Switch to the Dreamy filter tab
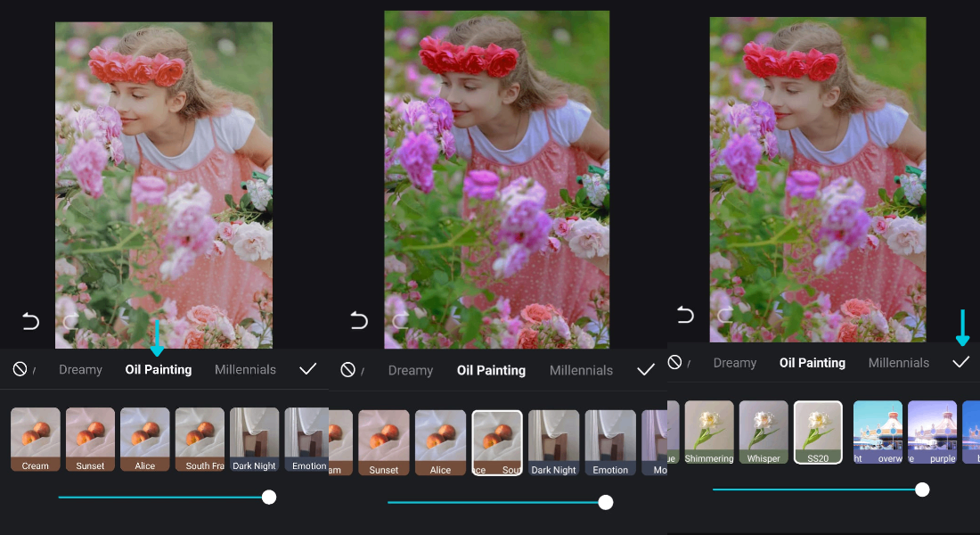The image size is (980, 535). pos(80,369)
